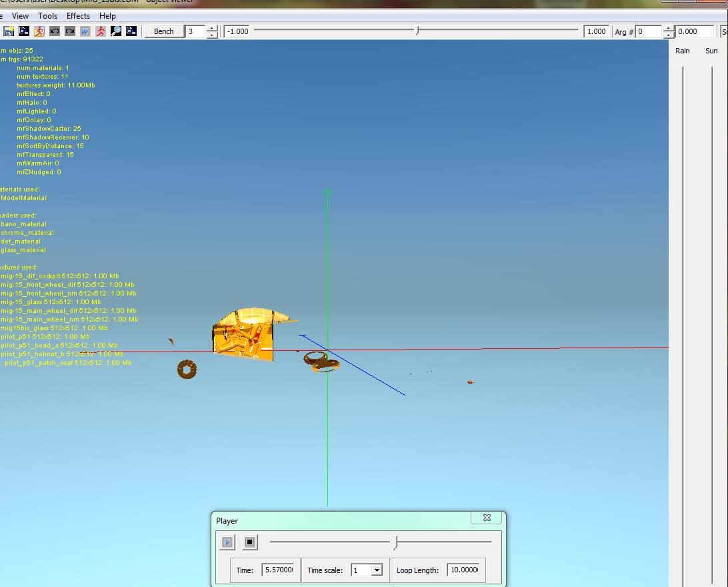Viewport: 728px width, 587px height.
Task: Click the 'mig-15_main_wheel_nm' texture line
Action: coord(69,319)
